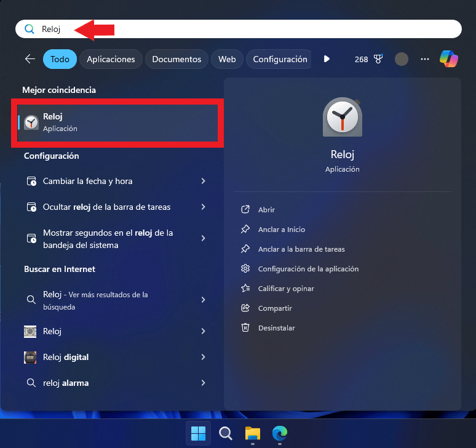Screen dimensions: 476x448
Task: Click the trash icon beside Desinstalar
Action: pyautogui.click(x=245, y=328)
